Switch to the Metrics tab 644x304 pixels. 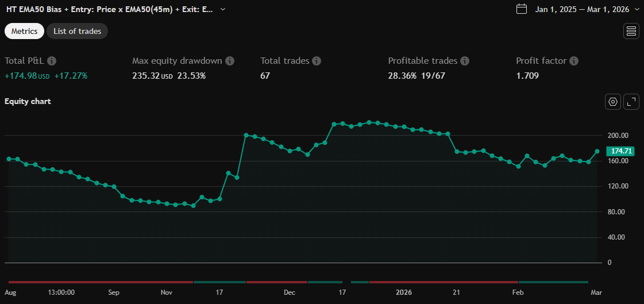pyautogui.click(x=24, y=31)
